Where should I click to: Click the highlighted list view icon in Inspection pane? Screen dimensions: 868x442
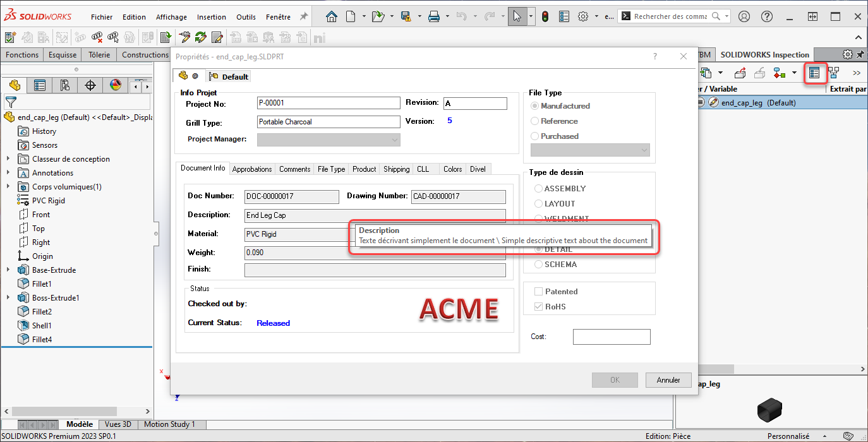[x=814, y=73]
